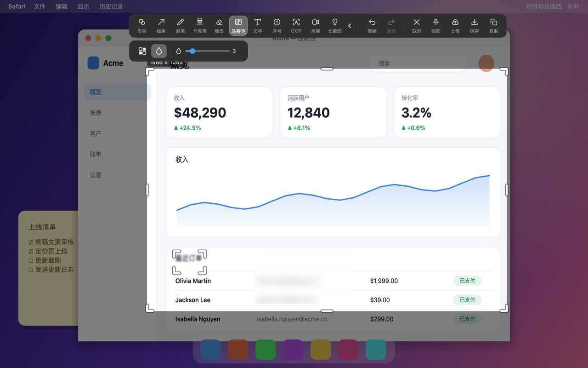Click the $39.00 amount
Screen dimensions: 588x368
(x=380, y=300)
